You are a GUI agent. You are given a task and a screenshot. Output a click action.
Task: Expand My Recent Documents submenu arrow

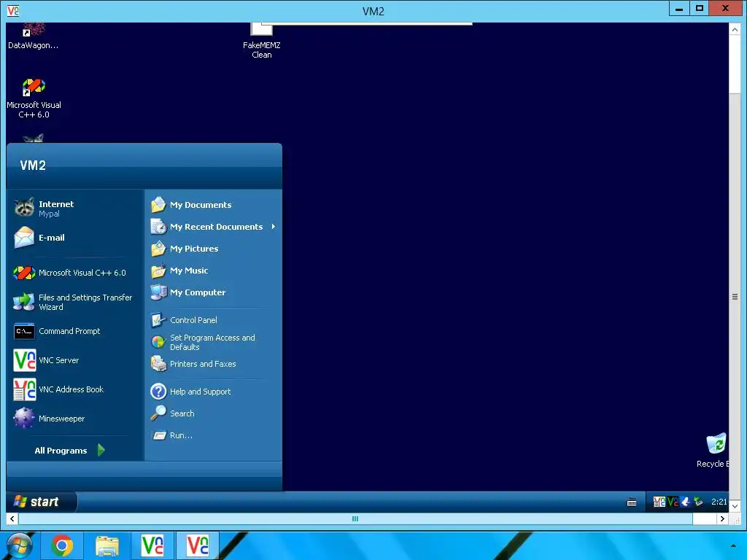coord(273,227)
